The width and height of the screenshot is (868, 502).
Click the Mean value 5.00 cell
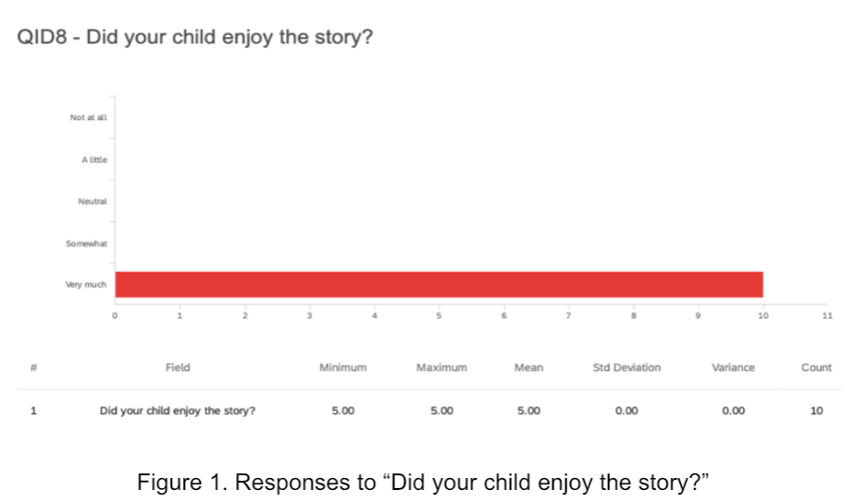(528, 411)
